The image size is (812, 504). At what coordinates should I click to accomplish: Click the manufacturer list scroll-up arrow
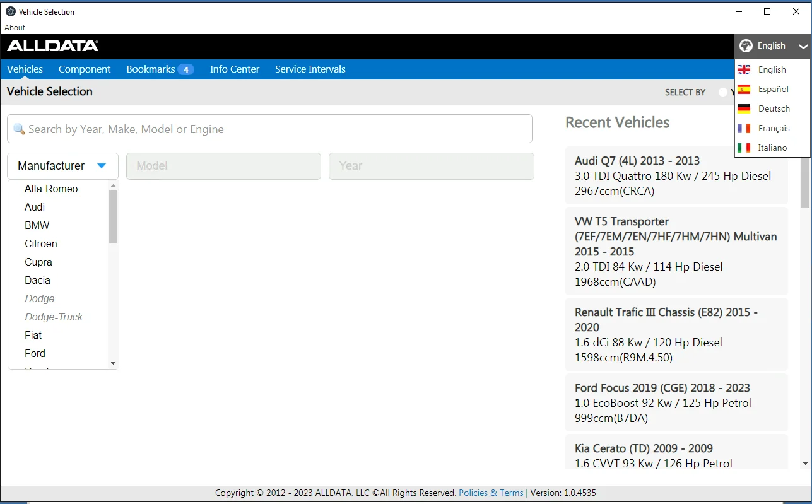point(114,185)
